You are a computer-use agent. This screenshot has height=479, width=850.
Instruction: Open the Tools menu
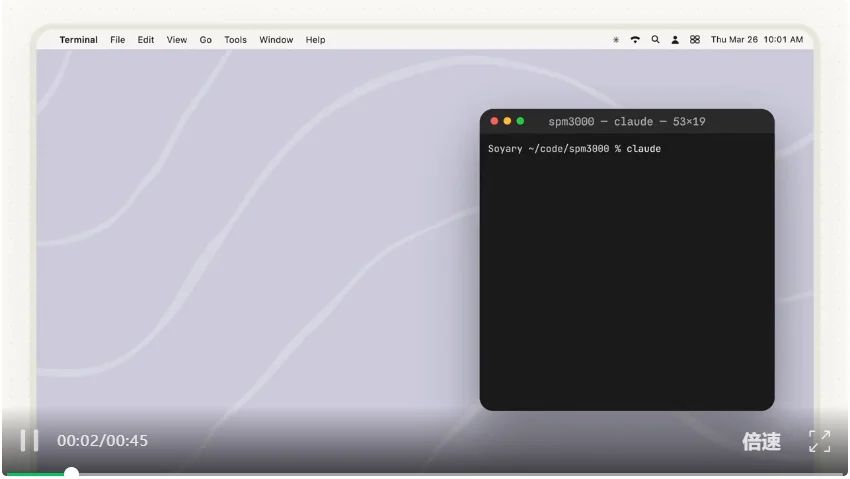235,40
